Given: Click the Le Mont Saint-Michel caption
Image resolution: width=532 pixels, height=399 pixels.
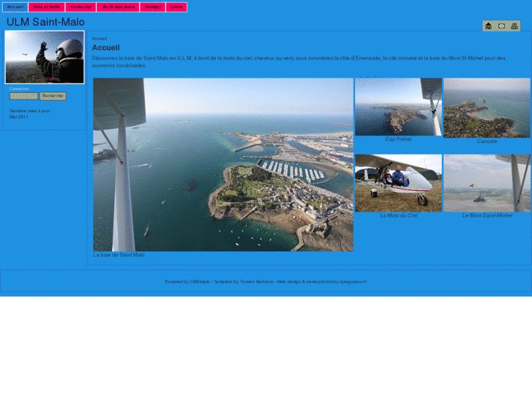Looking at the screenshot, I should coord(487,216).
